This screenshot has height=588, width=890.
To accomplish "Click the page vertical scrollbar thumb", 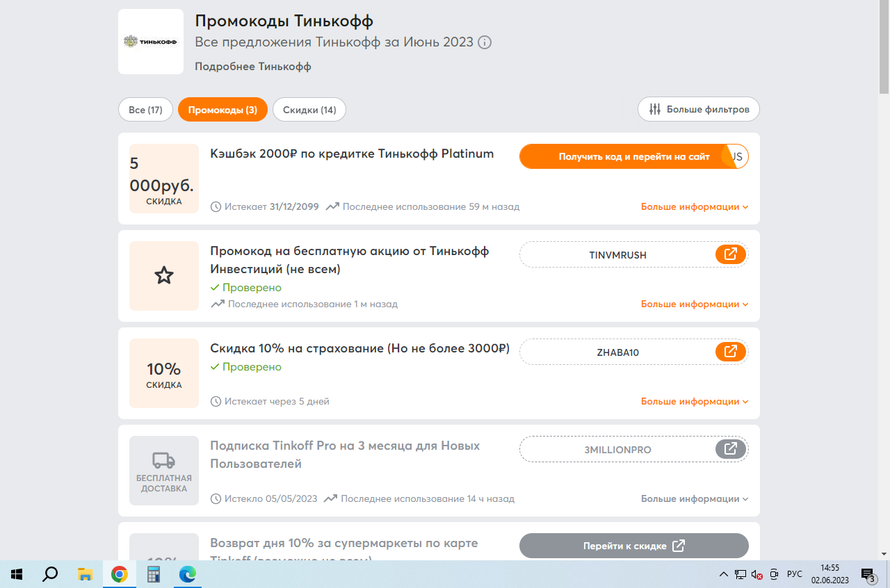I will pyautogui.click(x=884, y=48).
